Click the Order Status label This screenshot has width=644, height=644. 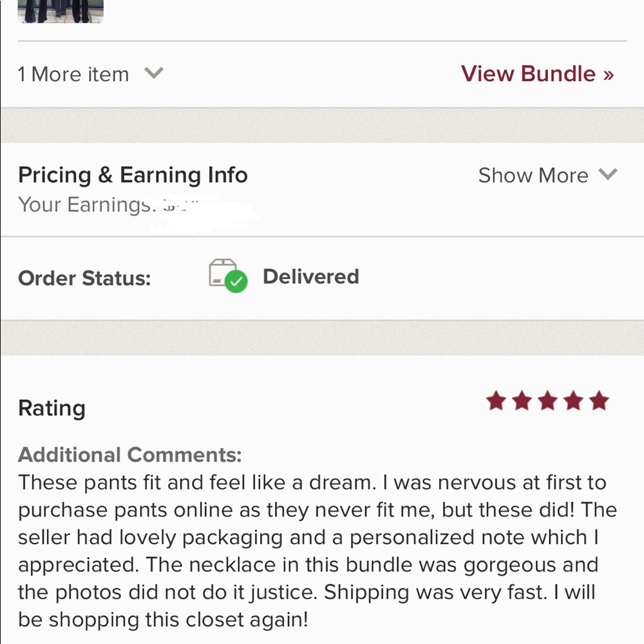(84, 278)
